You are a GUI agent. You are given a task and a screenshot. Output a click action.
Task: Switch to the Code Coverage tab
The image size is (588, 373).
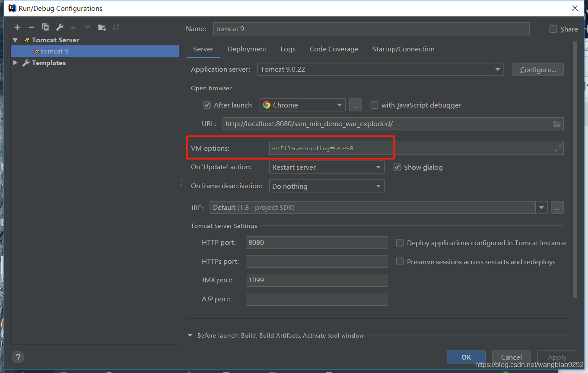(334, 49)
